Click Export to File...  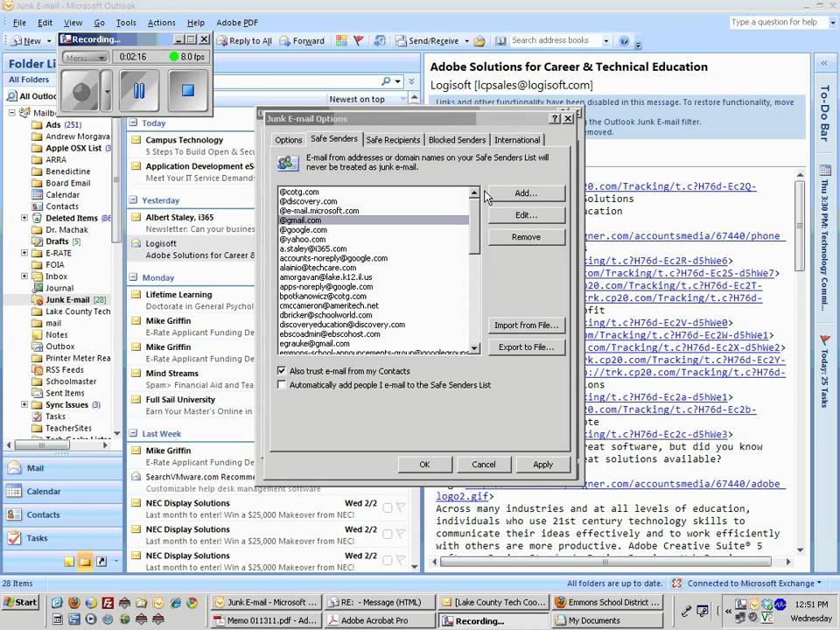[x=526, y=347]
